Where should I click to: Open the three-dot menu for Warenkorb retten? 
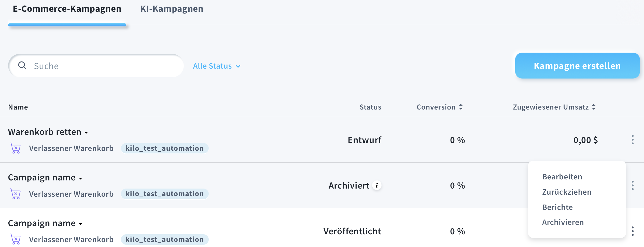click(x=633, y=140)
